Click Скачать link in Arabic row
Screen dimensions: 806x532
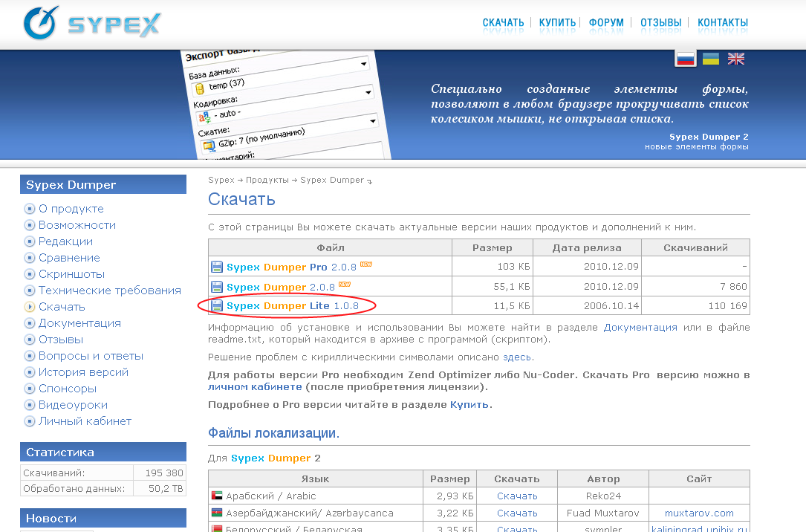(517, 496)
